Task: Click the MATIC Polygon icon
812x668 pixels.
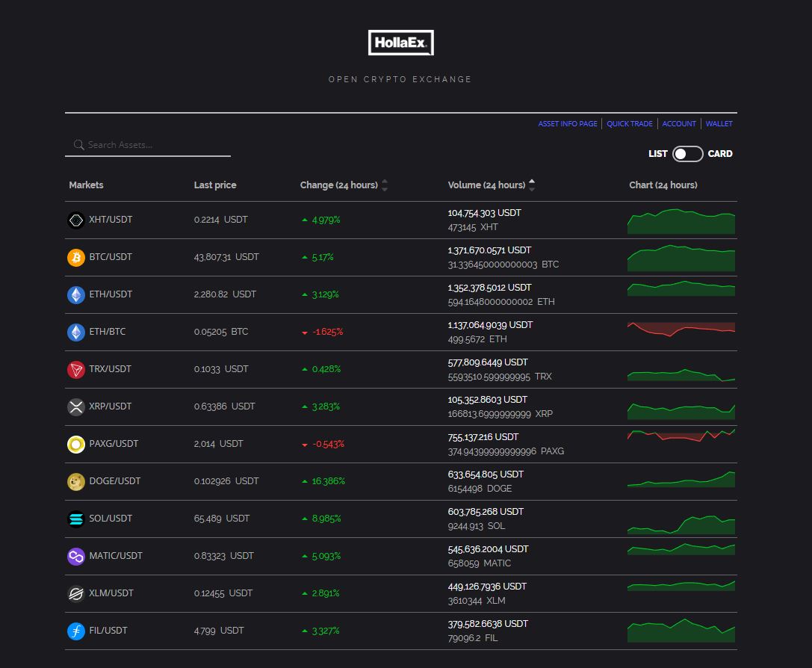Action: (75, 556)
